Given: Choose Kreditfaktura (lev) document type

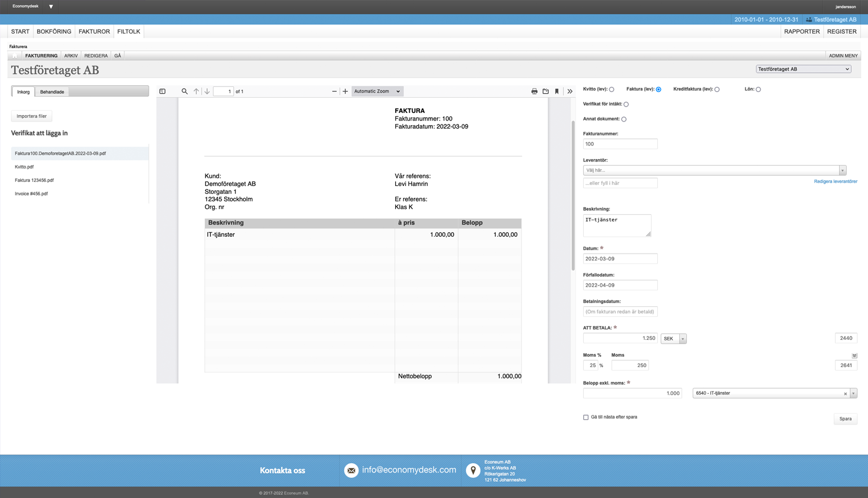Looking at the screenshot, I should pyautogui.click(x=717, y=90).
